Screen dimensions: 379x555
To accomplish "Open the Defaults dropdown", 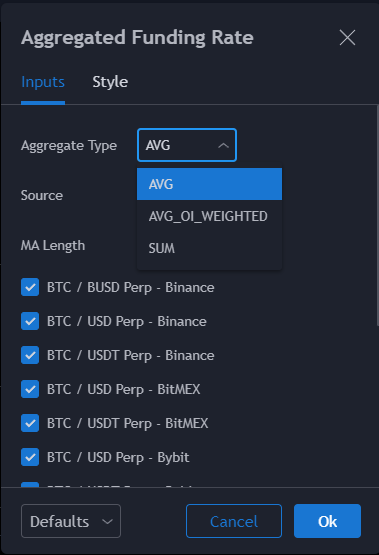I will tap(71, 521).
